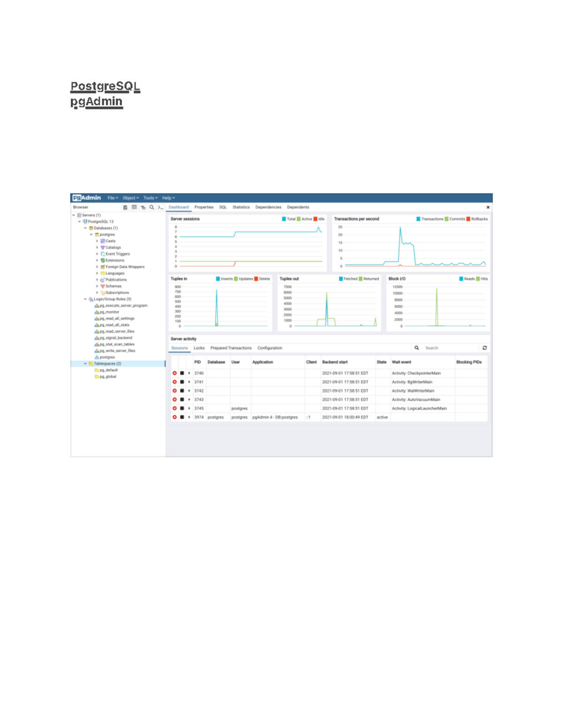This screenshot has width=563, height=728.
Task: Click the PostgreSQL 13 server icon
Action: pos(85,222)
